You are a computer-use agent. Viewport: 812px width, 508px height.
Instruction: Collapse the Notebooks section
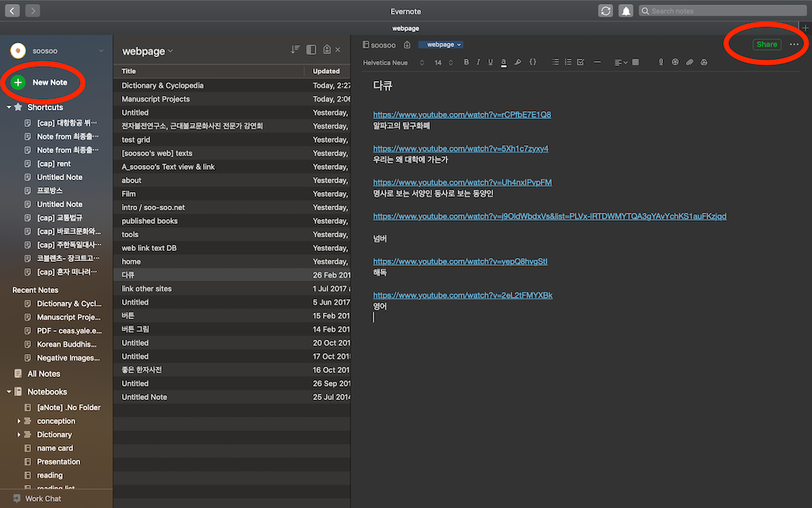(9, 392)
